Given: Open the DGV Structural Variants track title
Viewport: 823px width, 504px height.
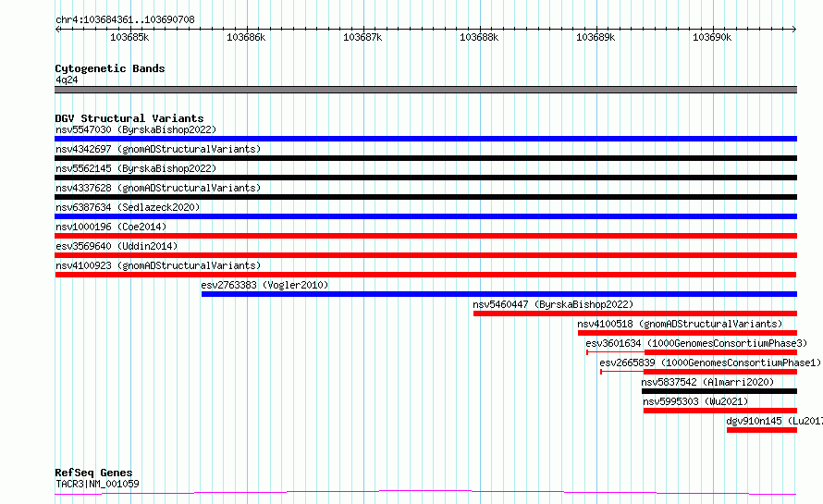Looking at the screenshot, I should (x=129, y=118).
